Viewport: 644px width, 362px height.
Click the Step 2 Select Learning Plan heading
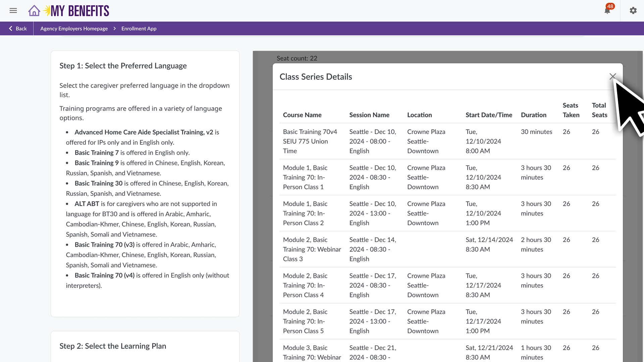click(x=113, y=346)
